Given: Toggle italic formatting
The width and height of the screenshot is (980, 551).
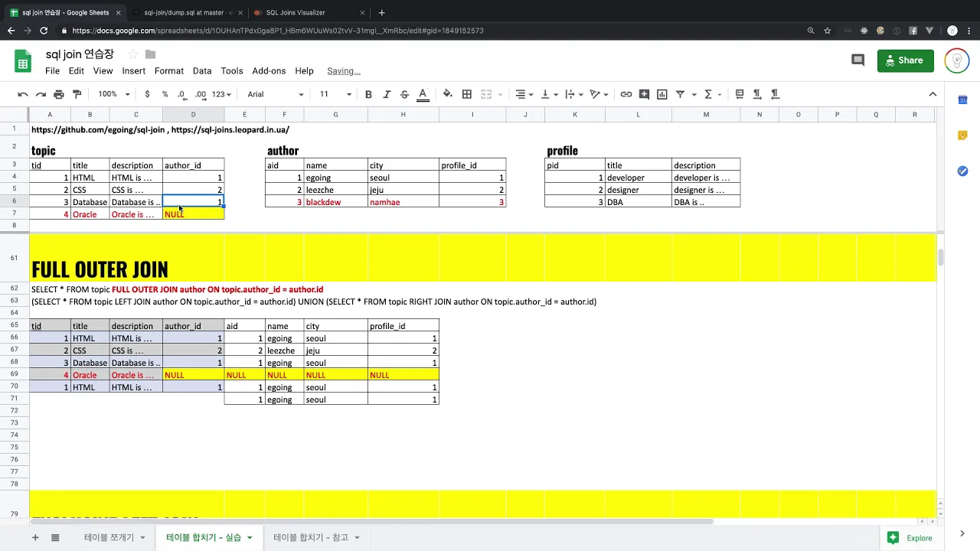Looking at the screenshot, I should 387,94.
